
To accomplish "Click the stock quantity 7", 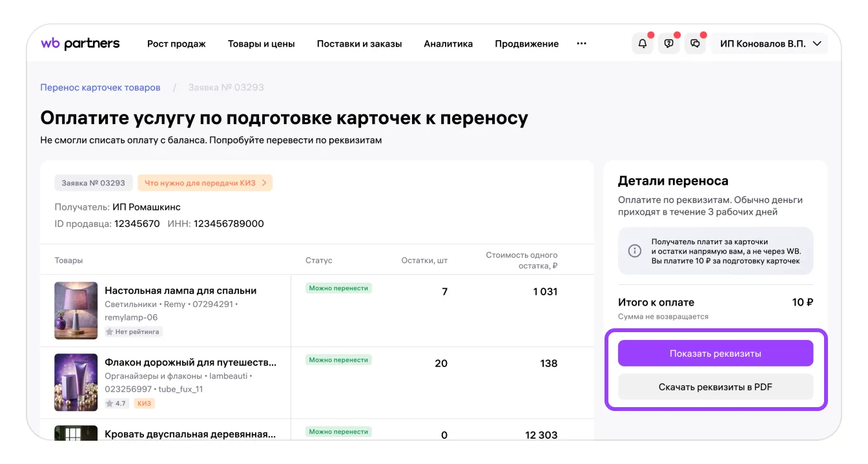I will click(x=444, y=291).
